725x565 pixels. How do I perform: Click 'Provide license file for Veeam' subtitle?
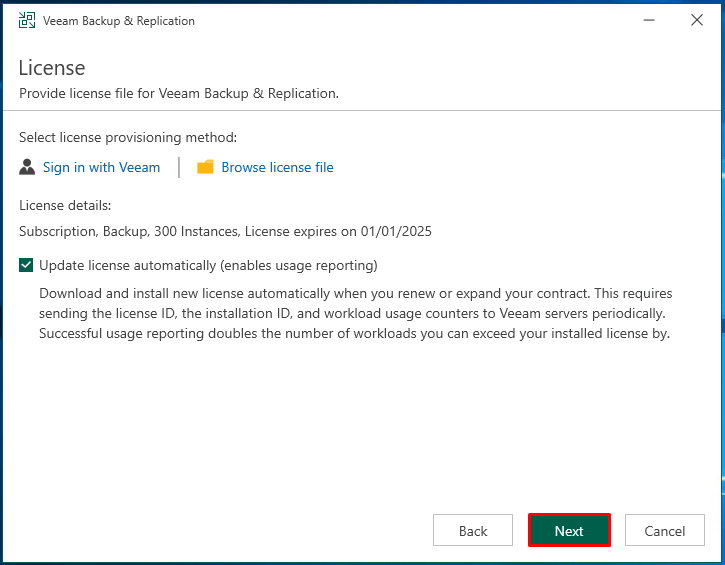pos(179,93)
